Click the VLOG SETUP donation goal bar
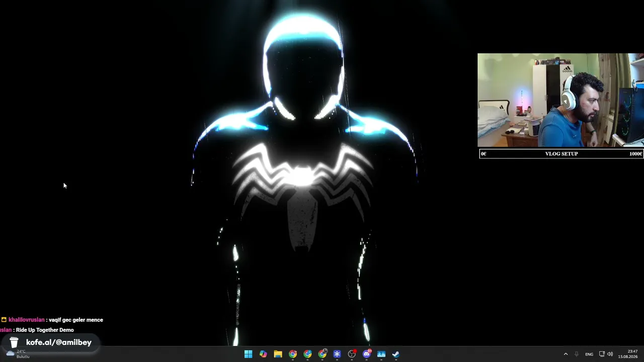The height and width of the screenshot is (362, 644). pos(561,154)
